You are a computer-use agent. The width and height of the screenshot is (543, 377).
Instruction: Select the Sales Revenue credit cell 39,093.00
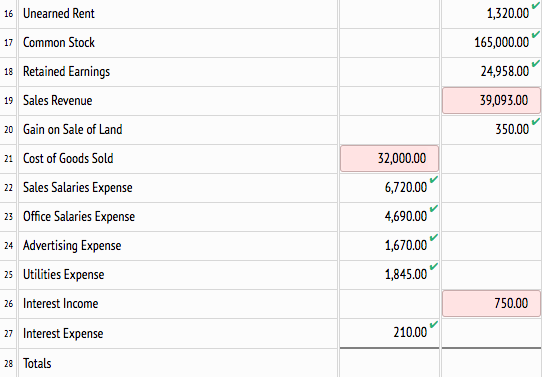pyautogui.click(x=491, y=100)
